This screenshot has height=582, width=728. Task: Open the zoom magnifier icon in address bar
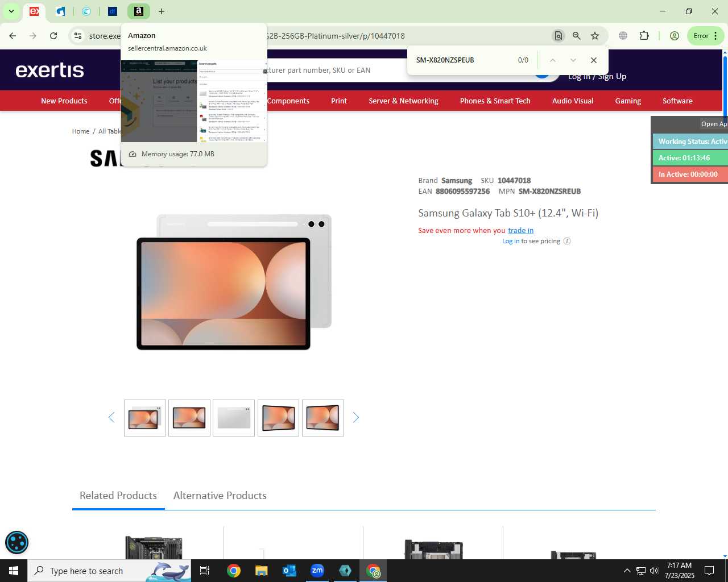click(577, 36)
